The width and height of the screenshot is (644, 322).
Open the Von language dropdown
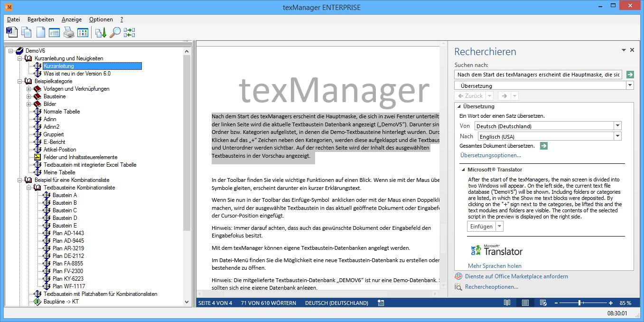pos(617,125)
